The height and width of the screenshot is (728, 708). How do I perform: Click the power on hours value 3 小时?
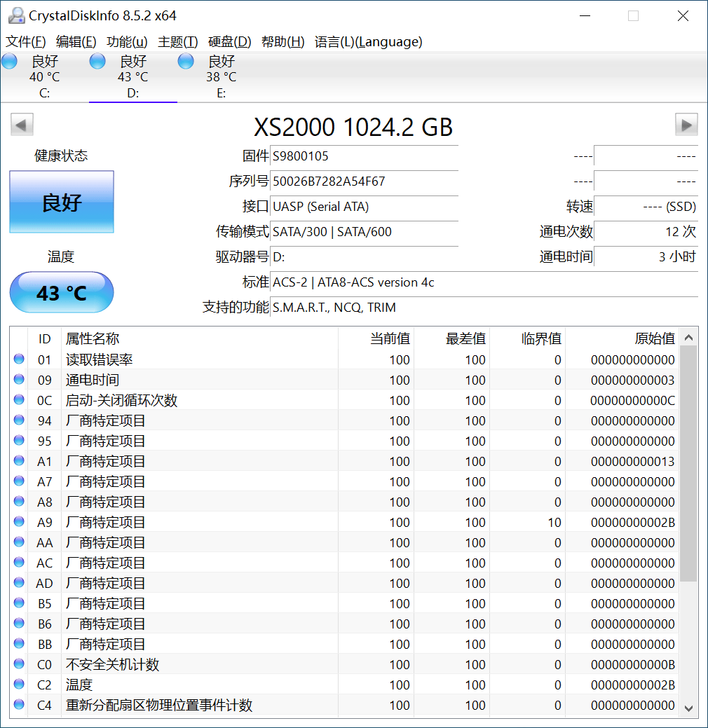[x=646, y=256]
